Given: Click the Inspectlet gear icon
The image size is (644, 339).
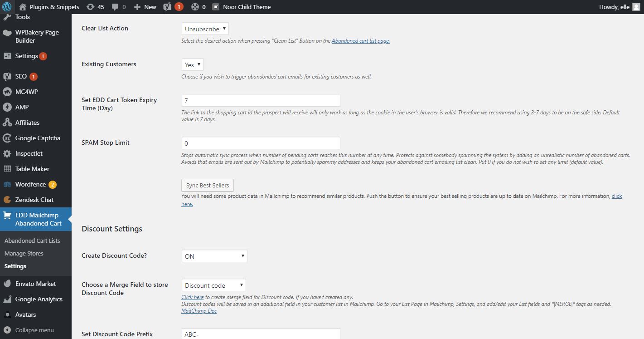Looking at the screenshot, I should tap(7, 153).
